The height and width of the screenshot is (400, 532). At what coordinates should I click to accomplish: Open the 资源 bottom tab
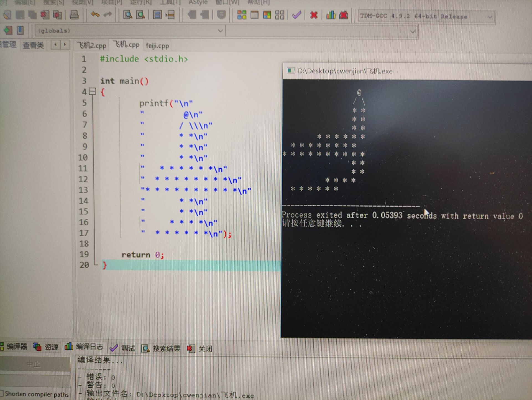point(46,347)
